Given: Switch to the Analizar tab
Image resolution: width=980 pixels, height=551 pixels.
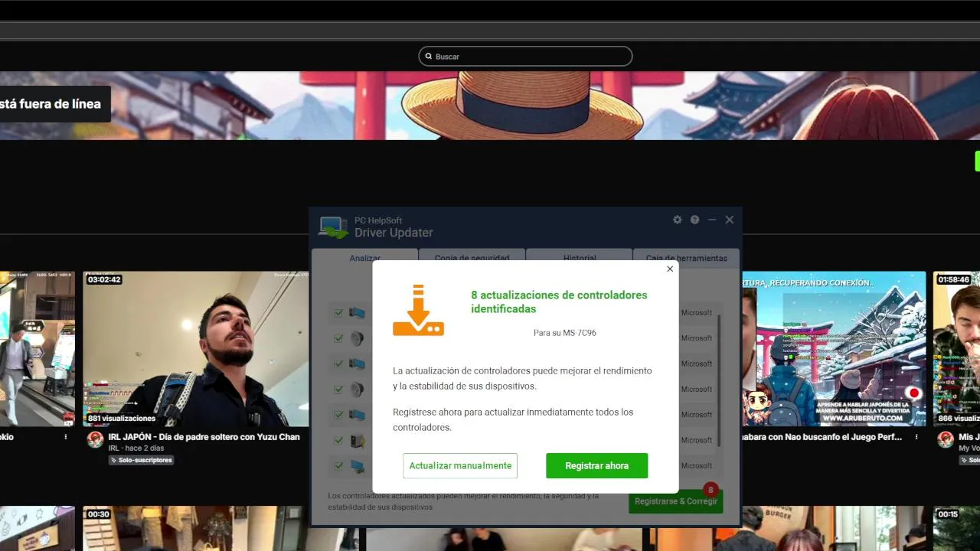Looking at the screenshot, I should (364, 257).
